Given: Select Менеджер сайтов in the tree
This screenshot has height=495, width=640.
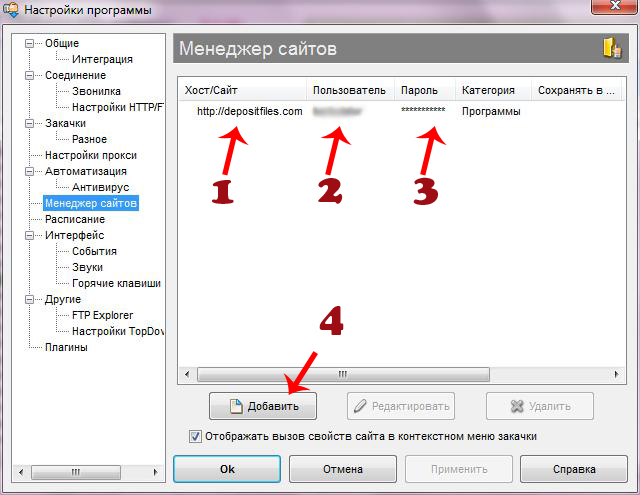Looking at the screenshot, I should 91,203.
